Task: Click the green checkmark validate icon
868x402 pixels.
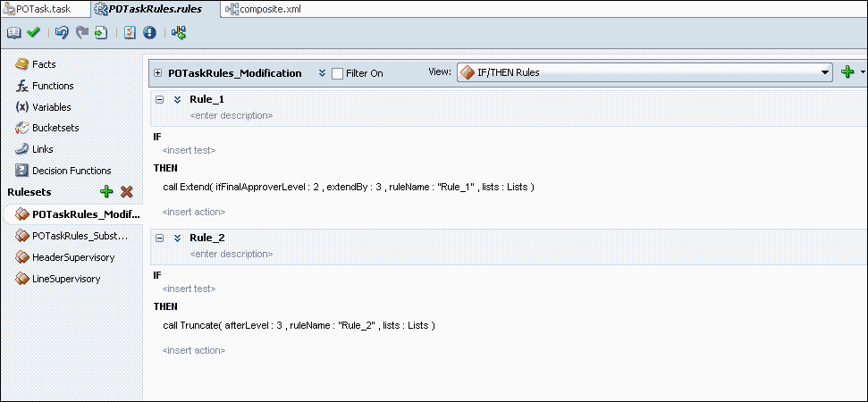Action: pos(33,33)
